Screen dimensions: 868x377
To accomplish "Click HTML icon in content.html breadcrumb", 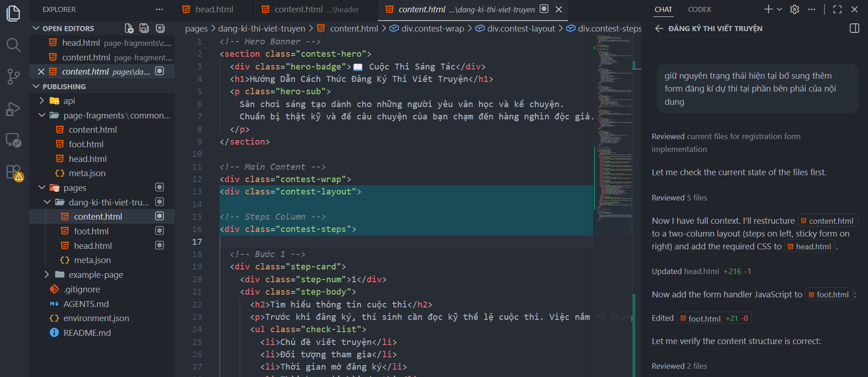I will (x=321, y=28).
